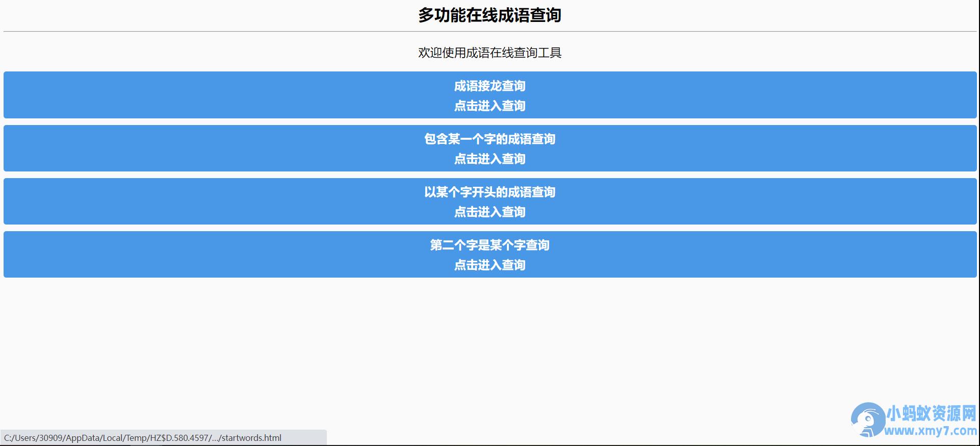Open the 成语接龙查询 button

coord(490,95)
